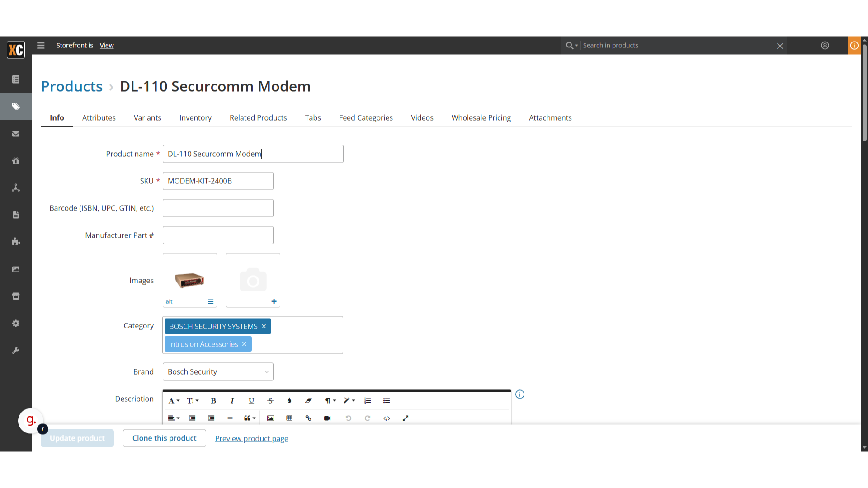The image size is (868, 488).
Task: Toggle strikethrough formatting in the description editor
Action: point(270,400)
